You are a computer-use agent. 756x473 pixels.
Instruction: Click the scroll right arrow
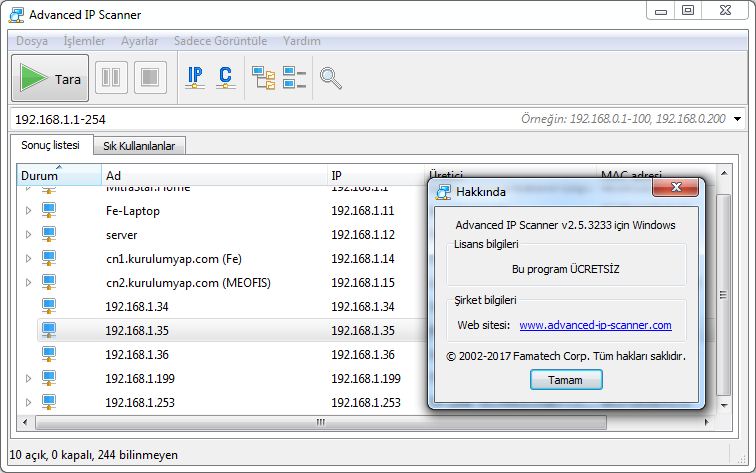(707, 422)
